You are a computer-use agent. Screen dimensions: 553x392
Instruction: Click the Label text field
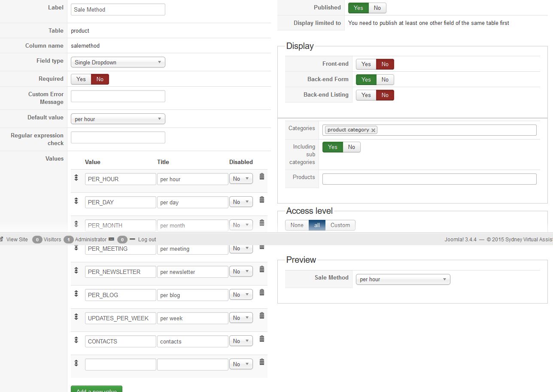[118, 9]
